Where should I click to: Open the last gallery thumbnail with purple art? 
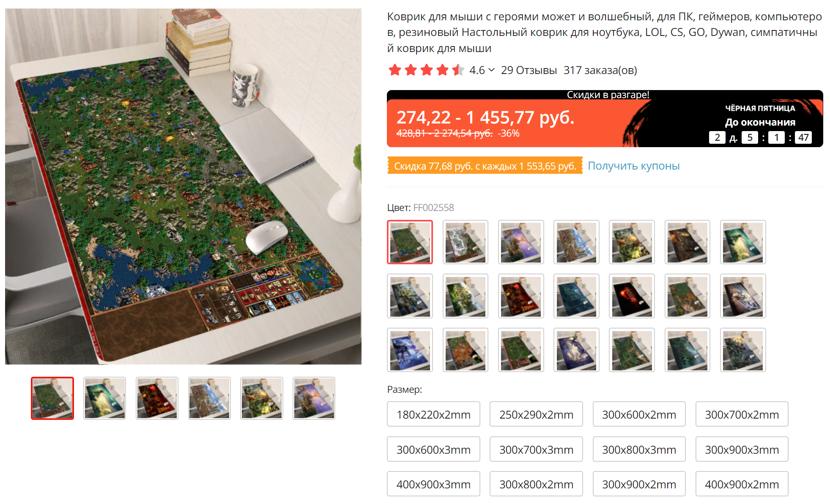[314, 398]
